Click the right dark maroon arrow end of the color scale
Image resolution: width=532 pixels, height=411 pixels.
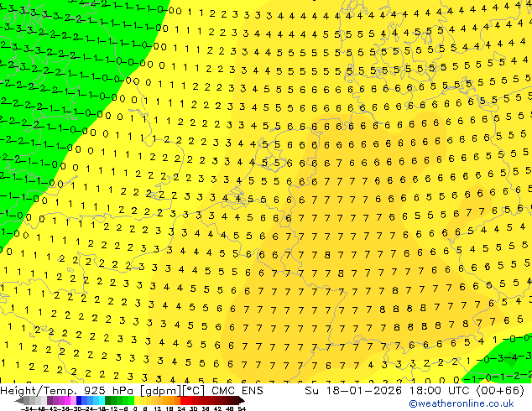241,401
